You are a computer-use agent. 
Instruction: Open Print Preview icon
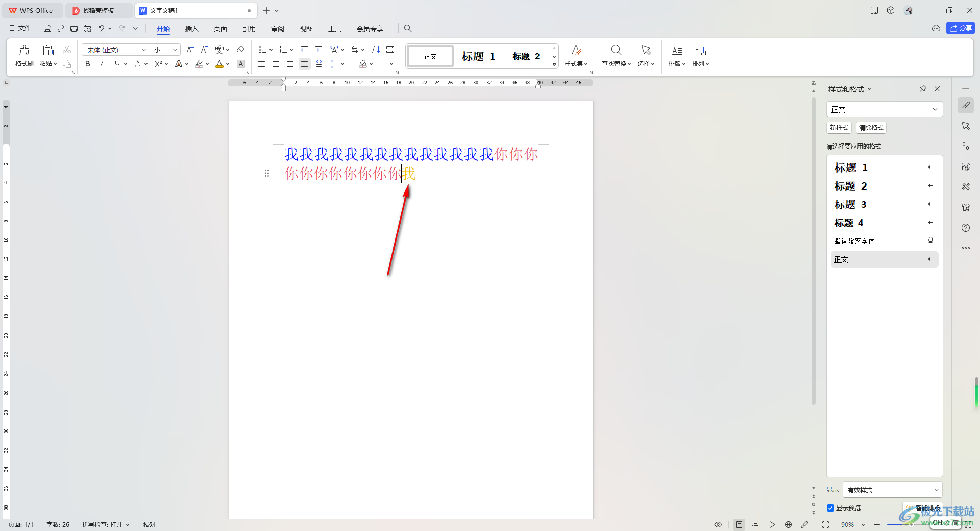click(x=87, y=29)
